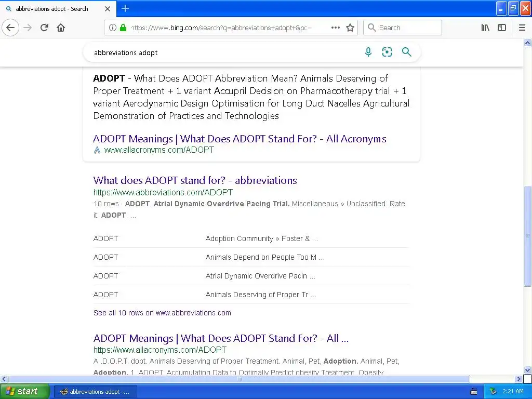532x399 pixels.
Task: Close the abbreviations adopt tab
Action: (x=108, y=9)
